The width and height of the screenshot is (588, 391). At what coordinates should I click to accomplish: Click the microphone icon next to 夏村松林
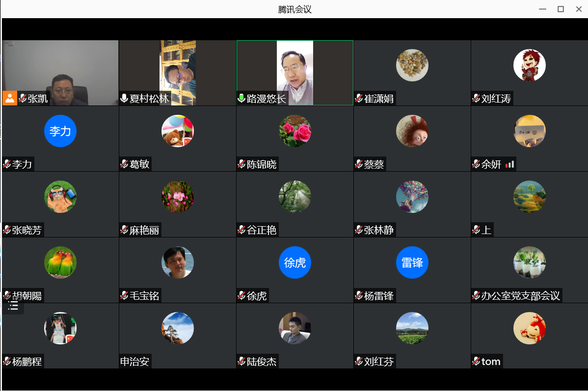[x=124, y=99]
